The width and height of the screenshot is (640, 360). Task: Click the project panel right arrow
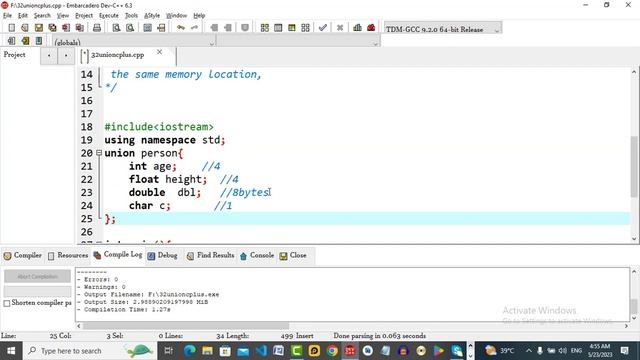[66, 55]
